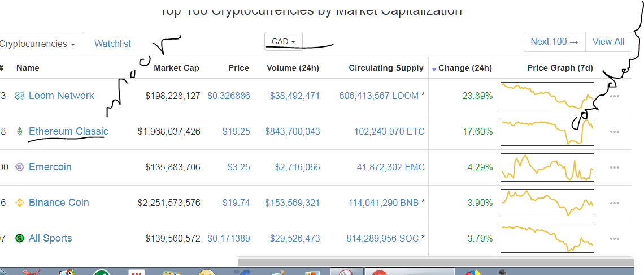This screenshot has height=275, width=644.
Task: Click the Emercoin logo icon
Action: click(20, 167)
